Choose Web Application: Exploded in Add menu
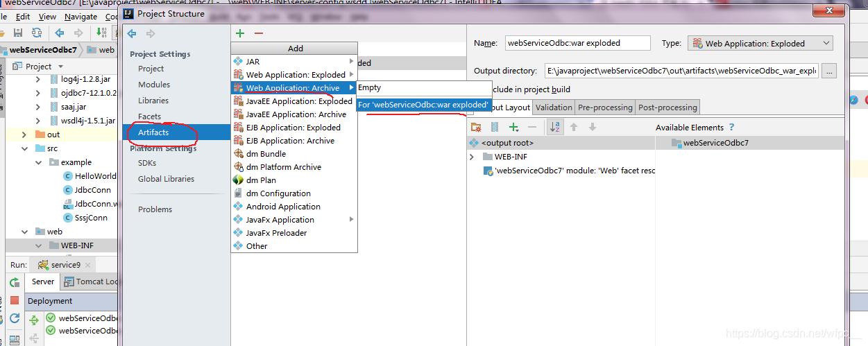868x346 pixels. (294, 75)
